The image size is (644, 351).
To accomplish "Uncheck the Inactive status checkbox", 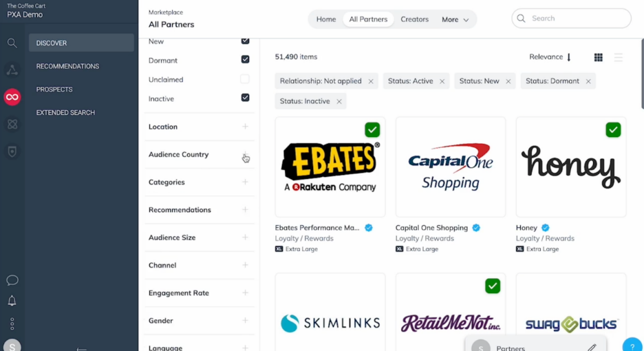I will (x=245, y=98).
